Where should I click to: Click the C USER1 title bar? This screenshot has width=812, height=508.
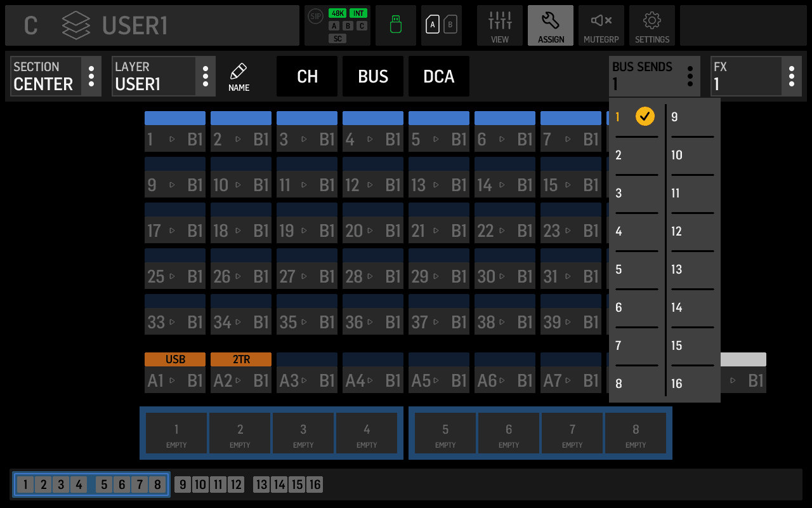(152, 25)
